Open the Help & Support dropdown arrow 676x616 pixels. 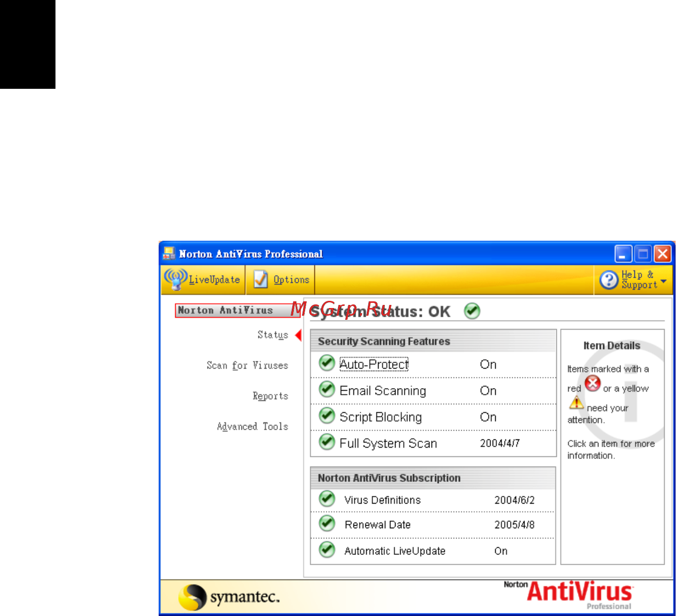coord(664,281)
